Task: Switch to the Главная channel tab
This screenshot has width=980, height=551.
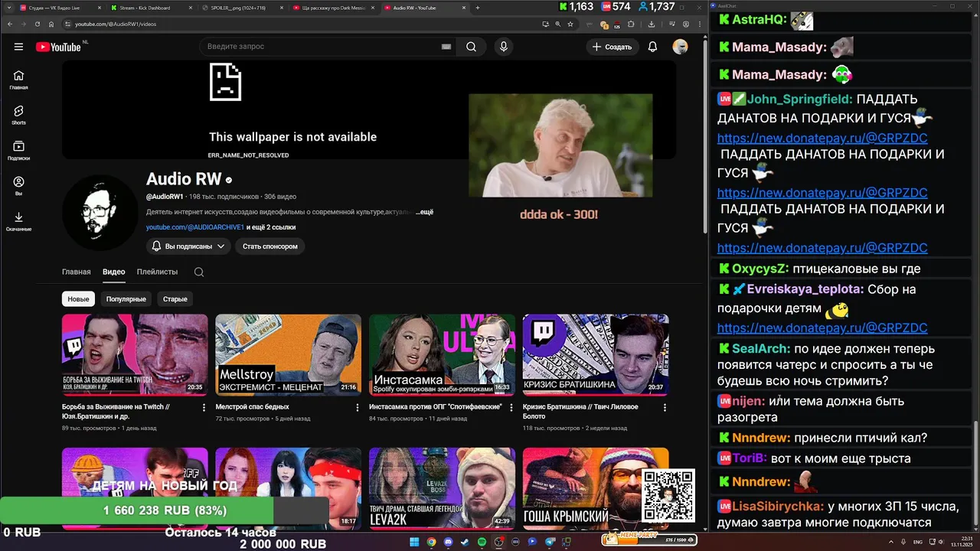Action: click(x=76, y=272)
